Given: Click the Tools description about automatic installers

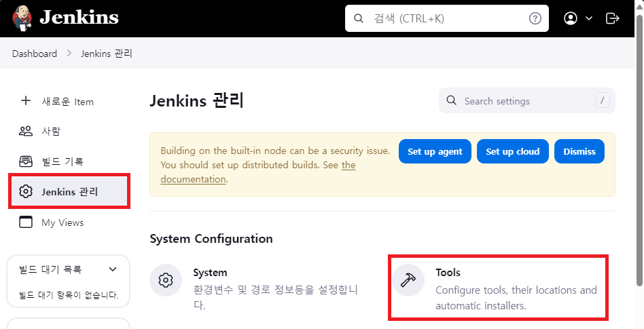Looking at the screenshot, I should [516, 298].
